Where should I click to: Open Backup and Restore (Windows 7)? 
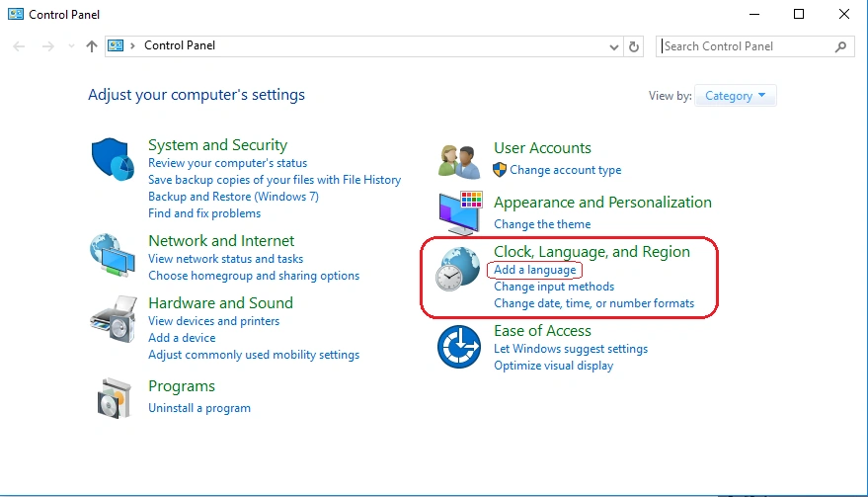click(x=234, y=197)
